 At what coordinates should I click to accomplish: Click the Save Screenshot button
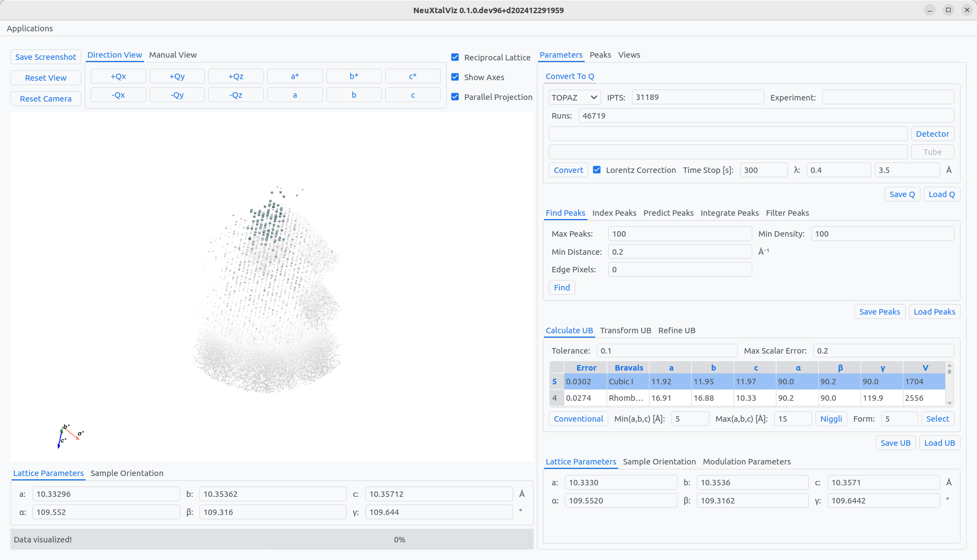click(x=46, y=57)
